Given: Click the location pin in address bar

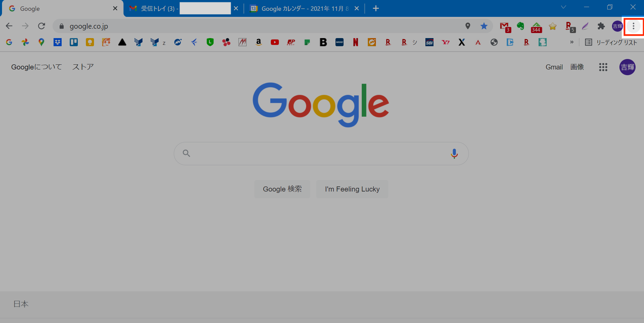Looking at the screenshot, I should pyautogui.click(x=468, y=26).
